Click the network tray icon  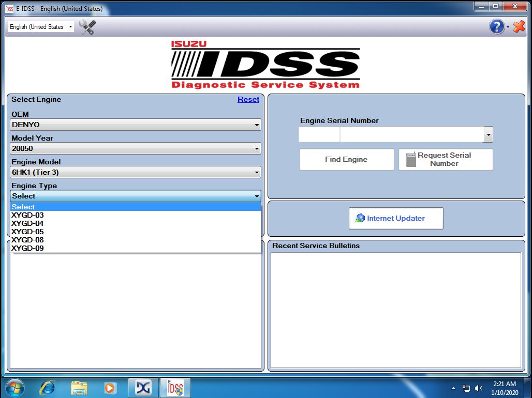466,388
